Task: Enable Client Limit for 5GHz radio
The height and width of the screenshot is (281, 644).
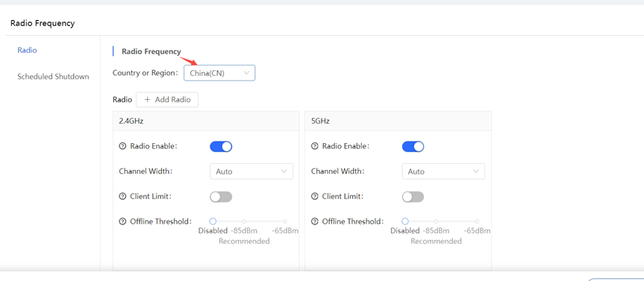Action: pyautogui.click(x=413, y=197)
